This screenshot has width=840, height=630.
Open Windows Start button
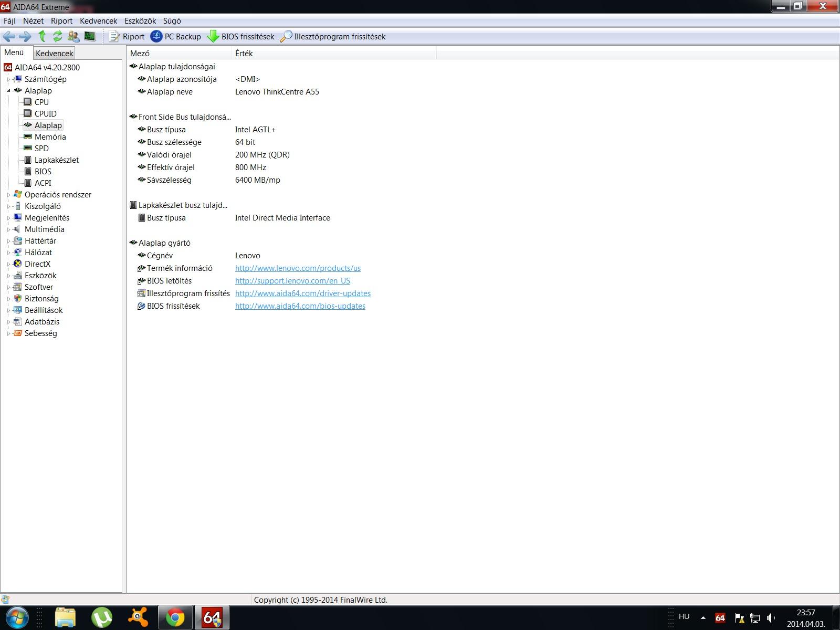[x=17, y=617]
